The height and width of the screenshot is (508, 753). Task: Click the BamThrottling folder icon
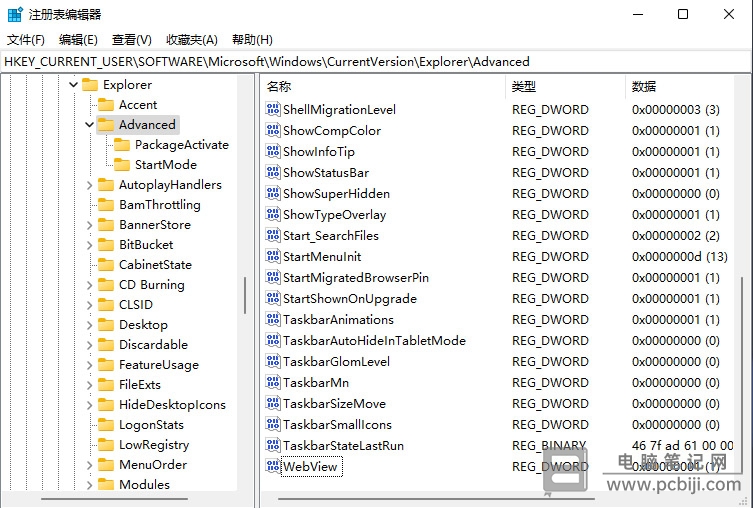[x=106, y=205]
